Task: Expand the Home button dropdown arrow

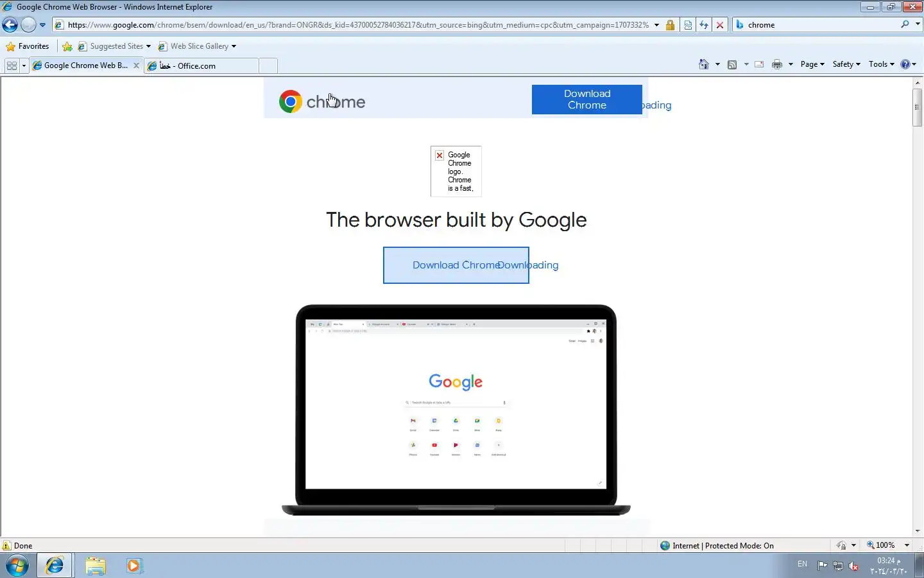Action: click(717, 64)
